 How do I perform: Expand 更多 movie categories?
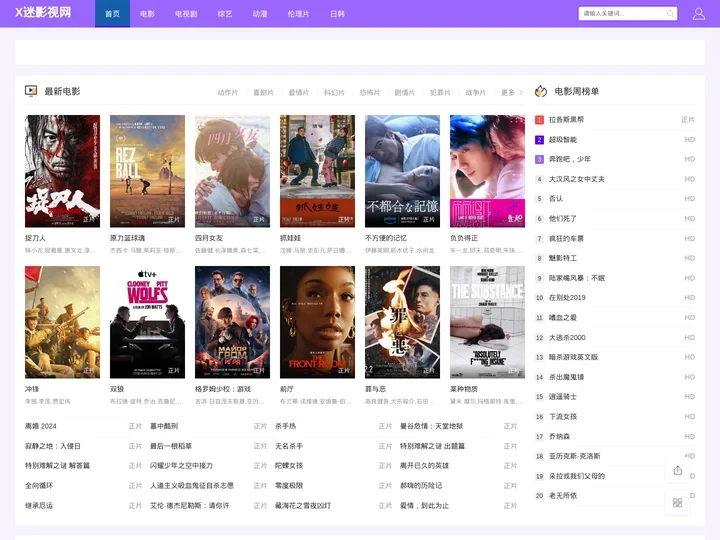512,92
